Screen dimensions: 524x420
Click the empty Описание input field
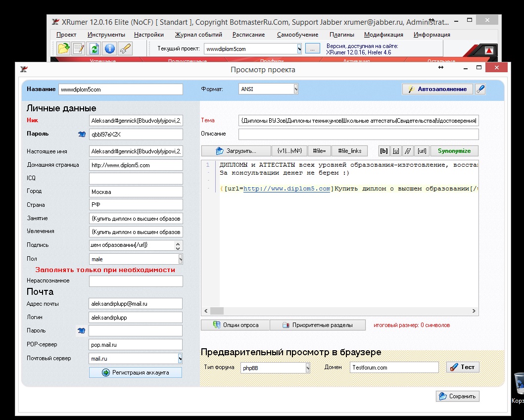pyautogui.click(x=359, y=135)
